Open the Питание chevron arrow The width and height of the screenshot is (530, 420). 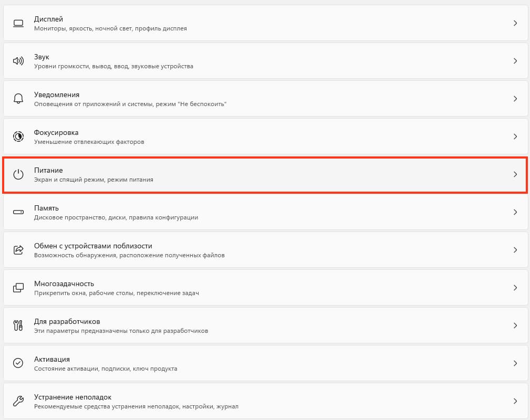pyautogui.click(x=515, y=174)
